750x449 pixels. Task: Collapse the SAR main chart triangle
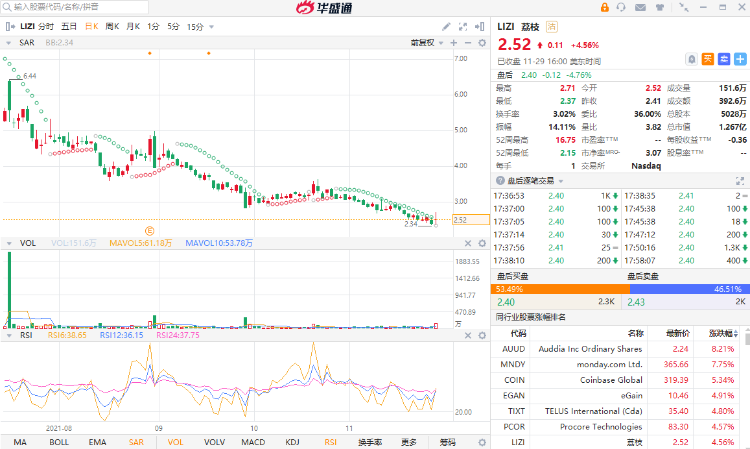click(x=8, y=43)
